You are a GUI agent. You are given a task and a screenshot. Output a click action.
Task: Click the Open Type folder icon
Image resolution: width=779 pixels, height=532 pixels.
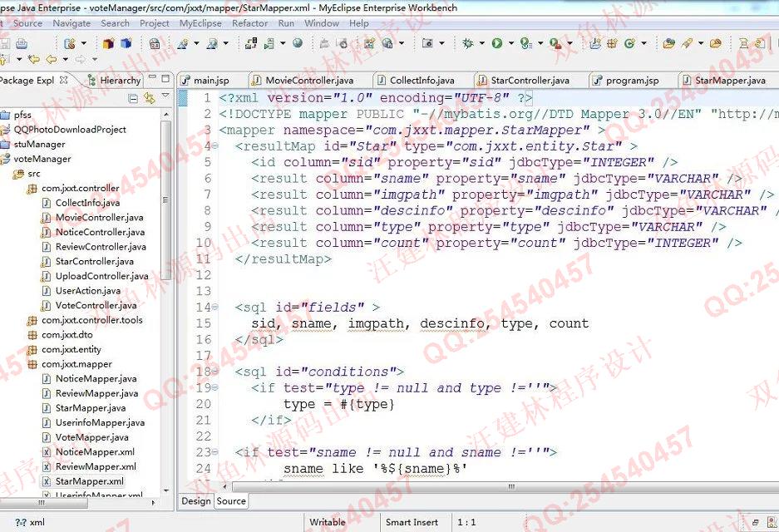point(668,44)
